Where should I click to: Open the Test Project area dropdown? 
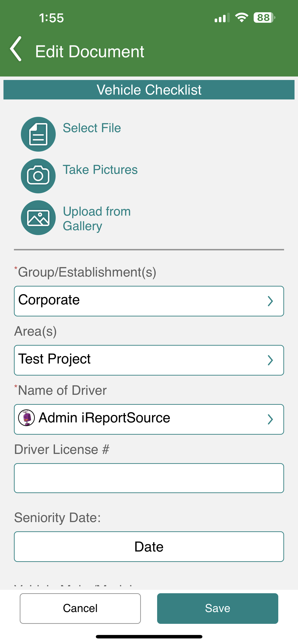[x=149, y=360]
